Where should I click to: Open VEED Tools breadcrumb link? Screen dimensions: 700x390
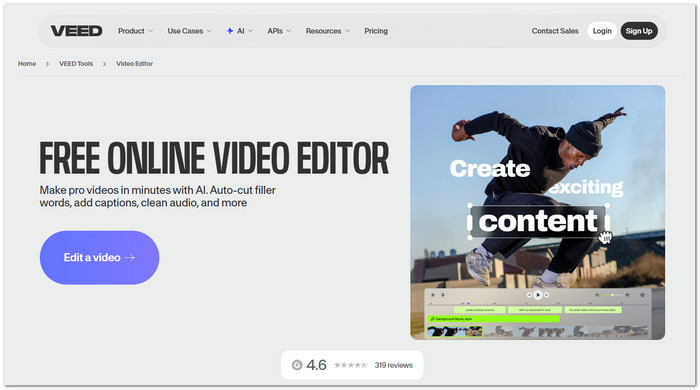pyautogui.click(x=76, y=64)
